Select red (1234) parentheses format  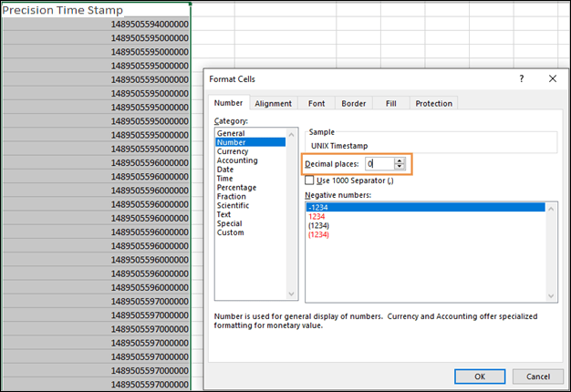click(425, 234)
